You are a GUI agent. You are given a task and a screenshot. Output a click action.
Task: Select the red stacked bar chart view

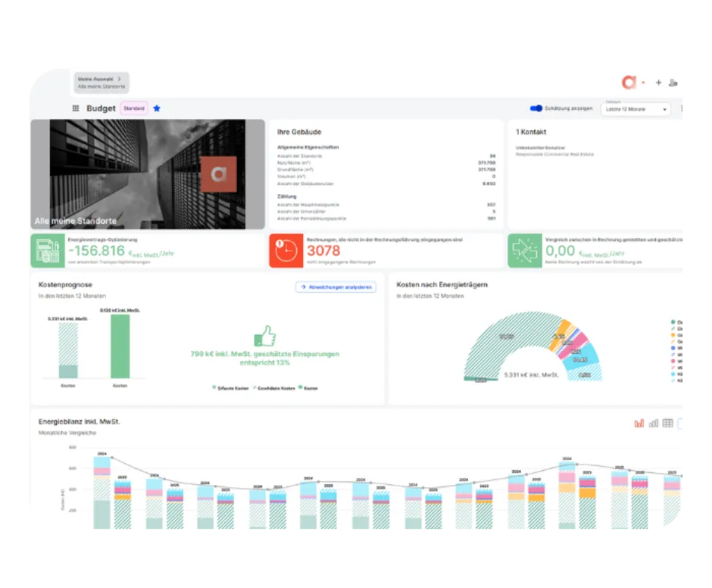point(639,423)
